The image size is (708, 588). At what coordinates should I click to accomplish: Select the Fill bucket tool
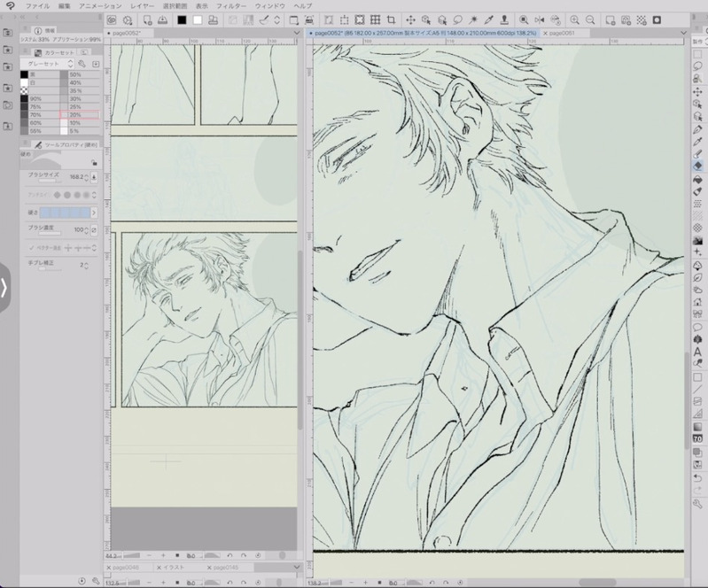click(698, 178)
